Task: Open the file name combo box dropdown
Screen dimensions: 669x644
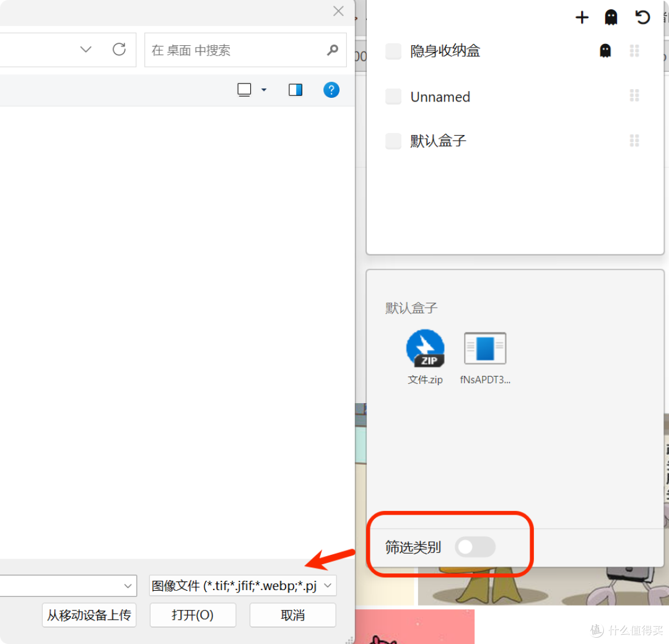Action: (x=128, y=586)
